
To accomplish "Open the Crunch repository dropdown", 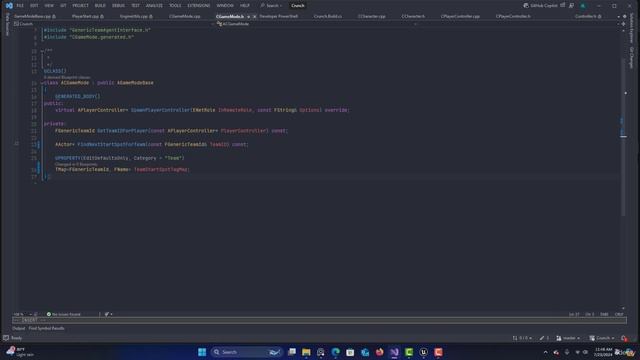I will pyautogui.click(x=602, y=338).
